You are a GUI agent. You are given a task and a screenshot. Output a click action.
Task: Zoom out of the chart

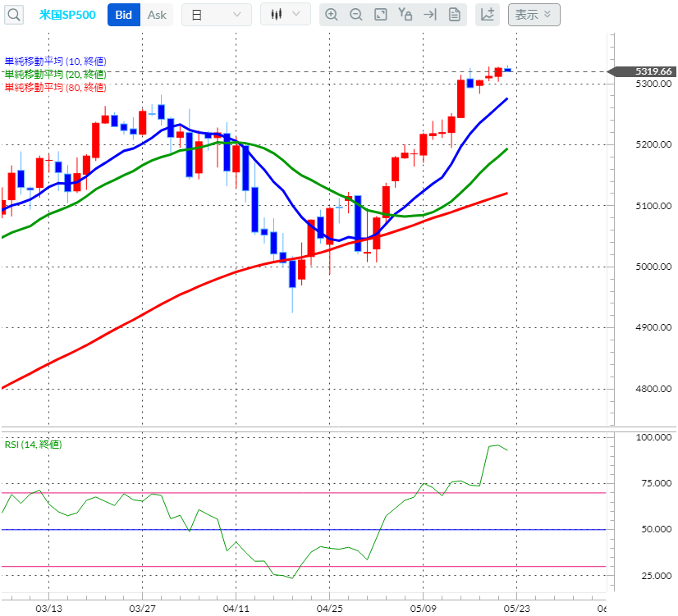pyautogui.click(x=355, y=15)
